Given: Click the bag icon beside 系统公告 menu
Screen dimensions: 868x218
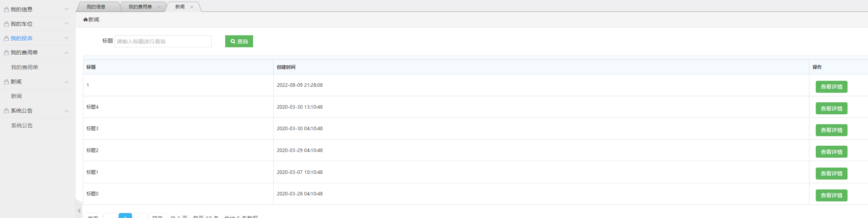Looking at the screenshot, I should pos(6,111).
